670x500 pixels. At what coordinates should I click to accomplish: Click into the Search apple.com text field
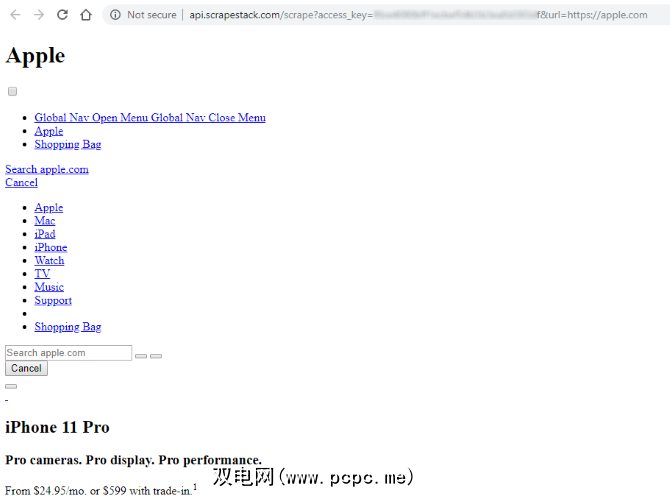(x=68, y=353)
